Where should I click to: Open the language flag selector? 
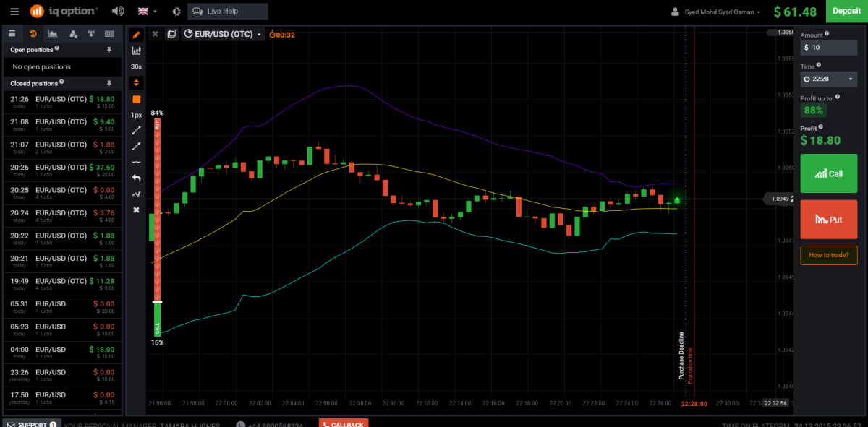[147, 12]
